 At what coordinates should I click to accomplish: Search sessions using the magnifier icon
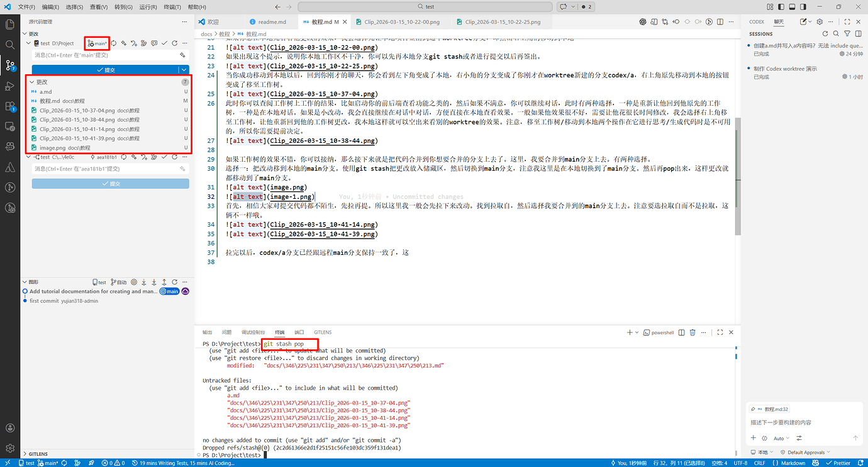coord(836,33)
